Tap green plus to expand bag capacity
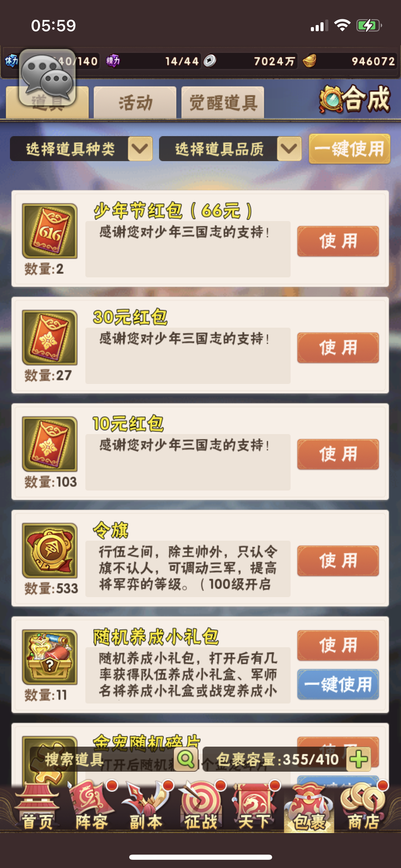 (x=359, y=759)
